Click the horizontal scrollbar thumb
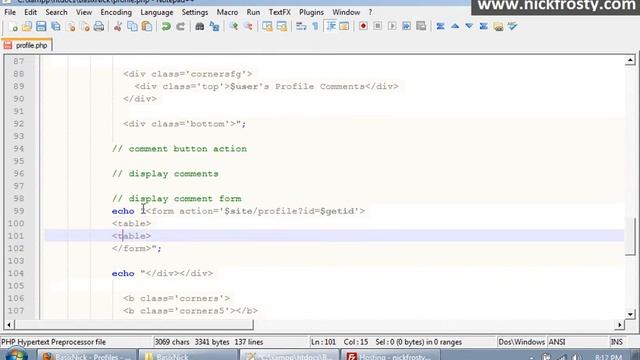The image size is (640, 360). tap(133, 325)
